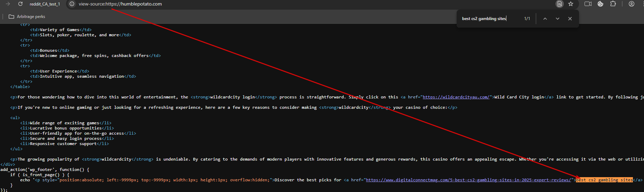
Task: Click the 'wildcardcity login' strong text
Action: (233, 97)
